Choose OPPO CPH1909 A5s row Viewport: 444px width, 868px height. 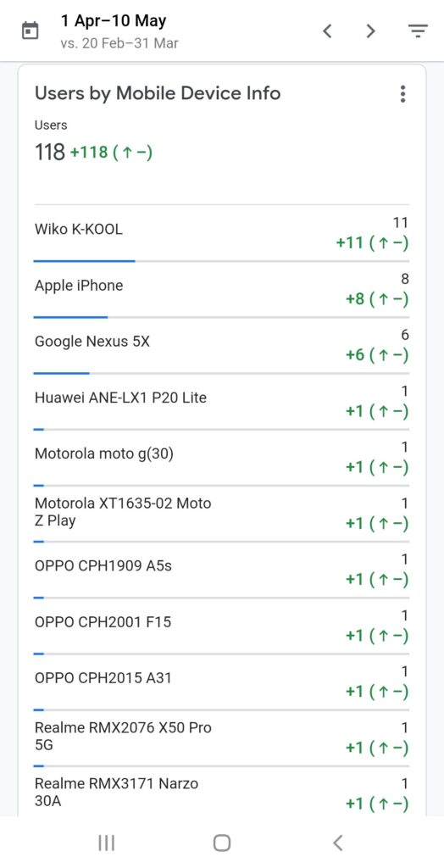221,570
